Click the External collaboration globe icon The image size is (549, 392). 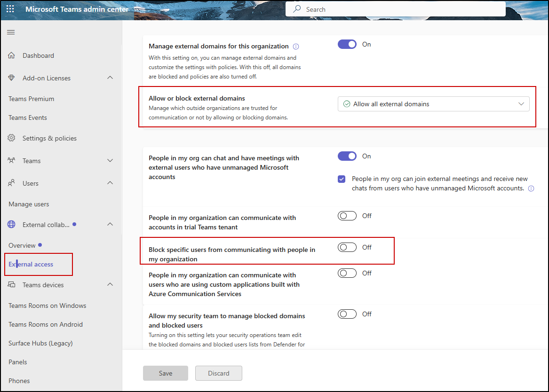[x=12, y=224]
